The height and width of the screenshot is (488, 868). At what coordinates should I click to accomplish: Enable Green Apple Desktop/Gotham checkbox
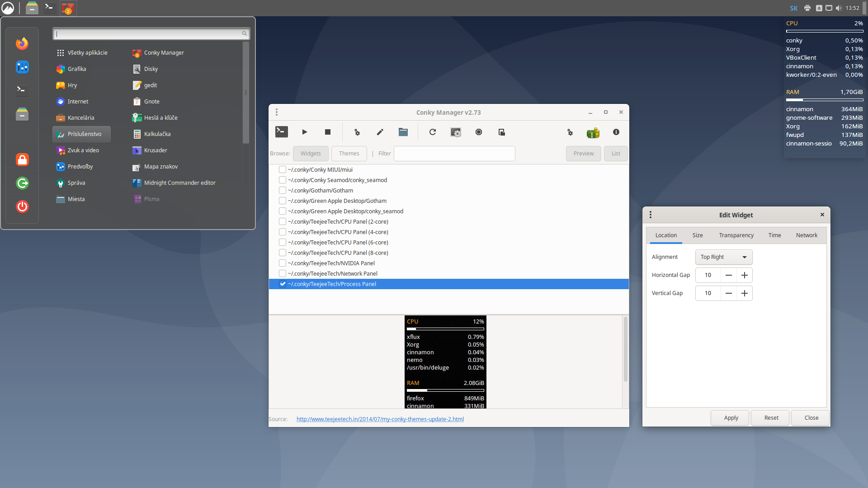coord(283,201)
